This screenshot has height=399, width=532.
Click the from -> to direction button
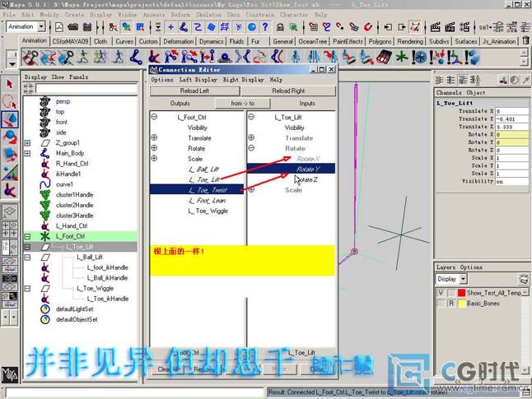pyautogui.click(x=243, y=104)
